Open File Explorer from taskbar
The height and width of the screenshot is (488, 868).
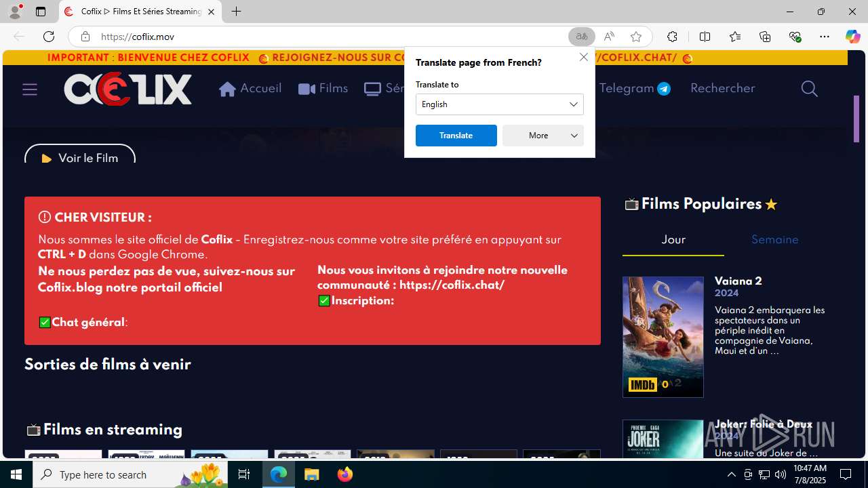[312, 474]
